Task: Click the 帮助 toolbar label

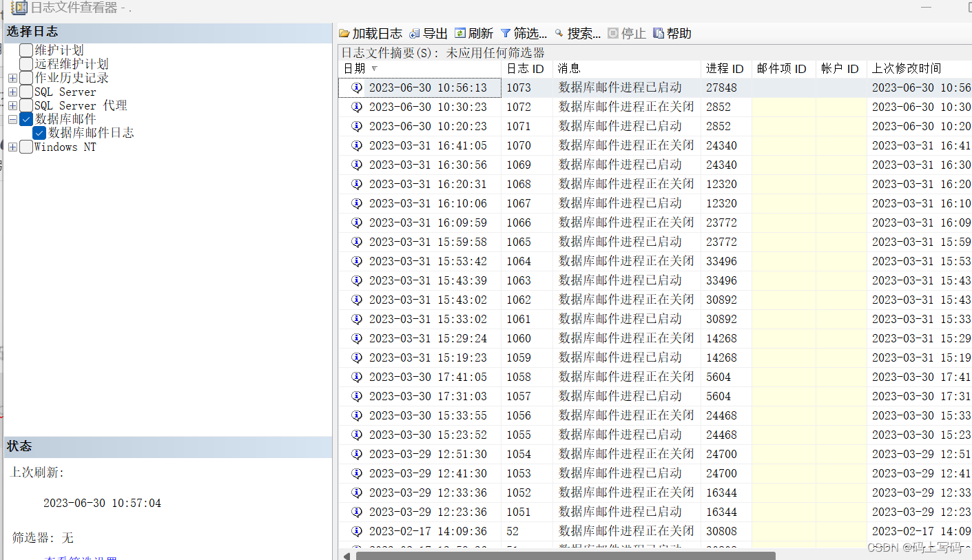Action: point(679,34)
